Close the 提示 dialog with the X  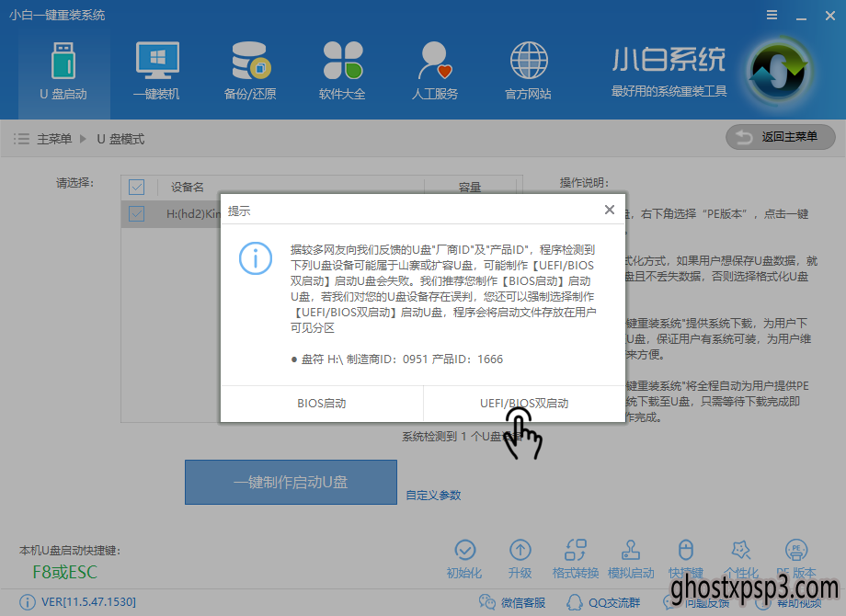coord(609,211)
